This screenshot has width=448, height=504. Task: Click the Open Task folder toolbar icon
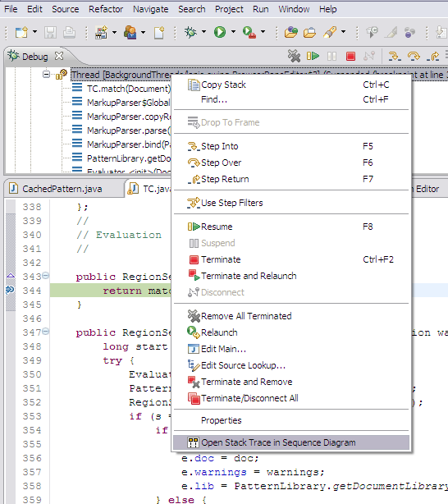309,32
